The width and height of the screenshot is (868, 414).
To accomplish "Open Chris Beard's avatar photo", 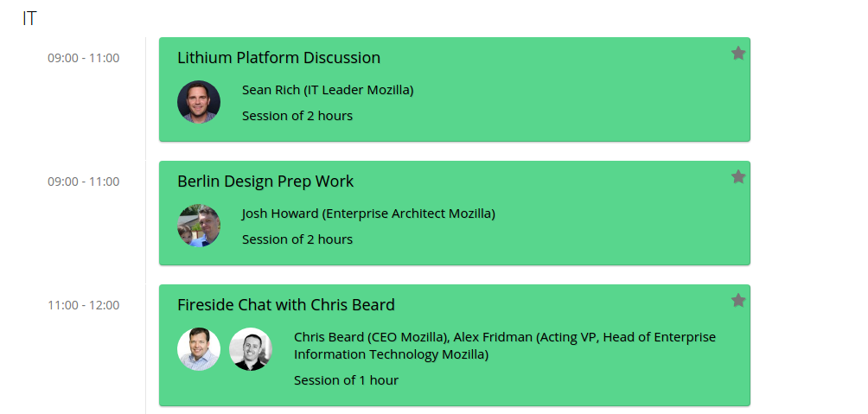I will (199, 348).
